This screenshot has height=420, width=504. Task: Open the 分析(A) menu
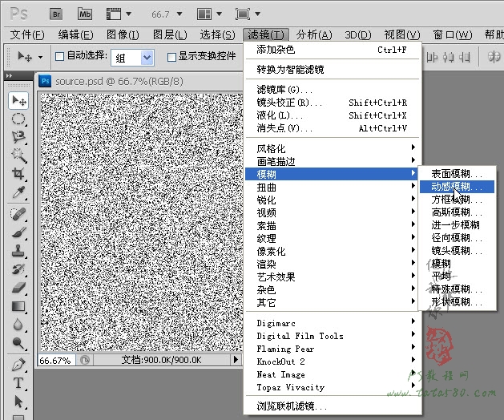(314, 34)
